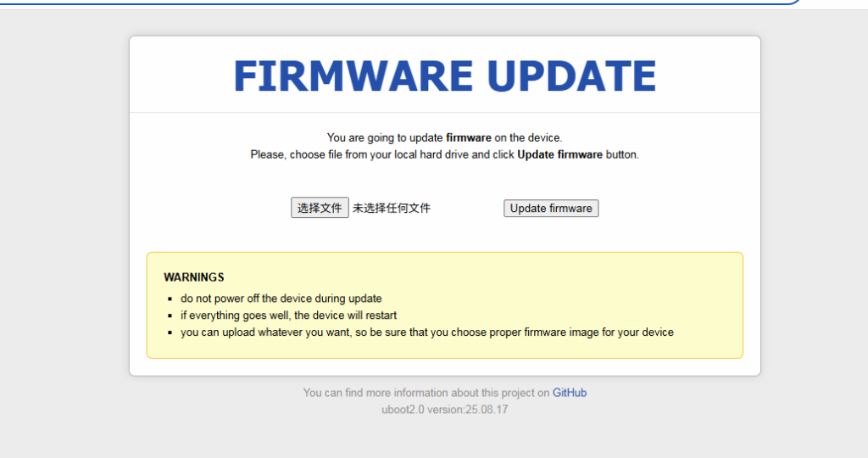This screenshot has height=458, width=868.
Task: Click the word FIRMWARE in the page heading
Action: click(353, 75)
